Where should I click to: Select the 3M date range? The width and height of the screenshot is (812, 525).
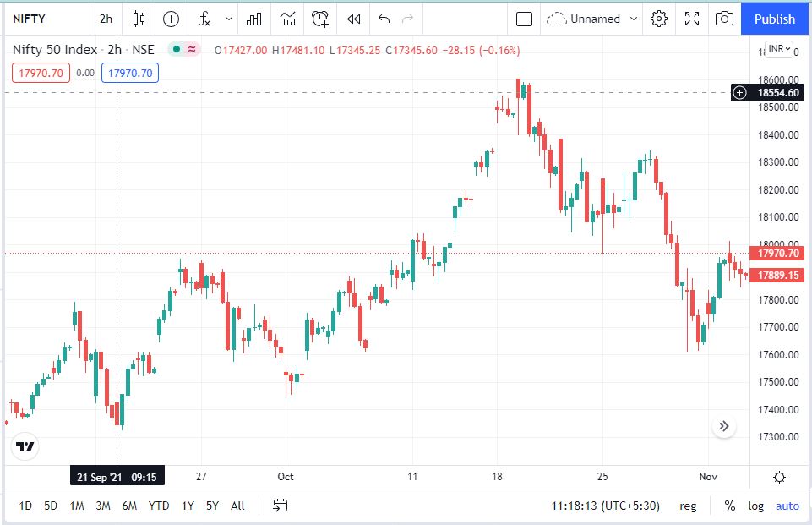[103, 506]
